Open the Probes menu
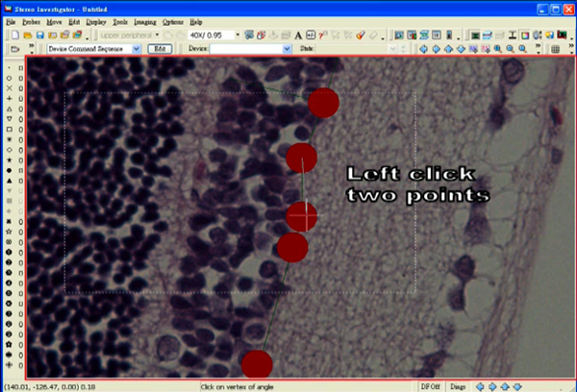The image size is (577, 392). tap(30, 20)
